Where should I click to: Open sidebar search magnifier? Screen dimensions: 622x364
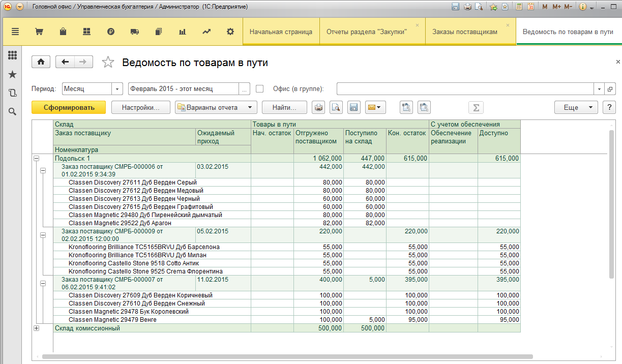tap(13, 111)
